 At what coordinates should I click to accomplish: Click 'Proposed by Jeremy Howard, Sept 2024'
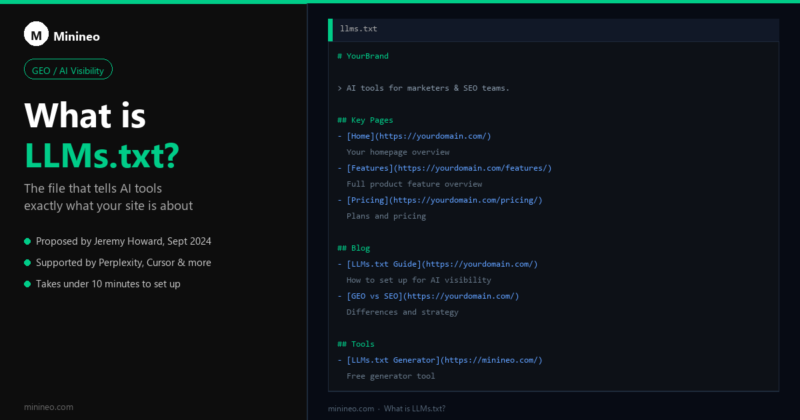pyautogui.click(x=123, y=241)
